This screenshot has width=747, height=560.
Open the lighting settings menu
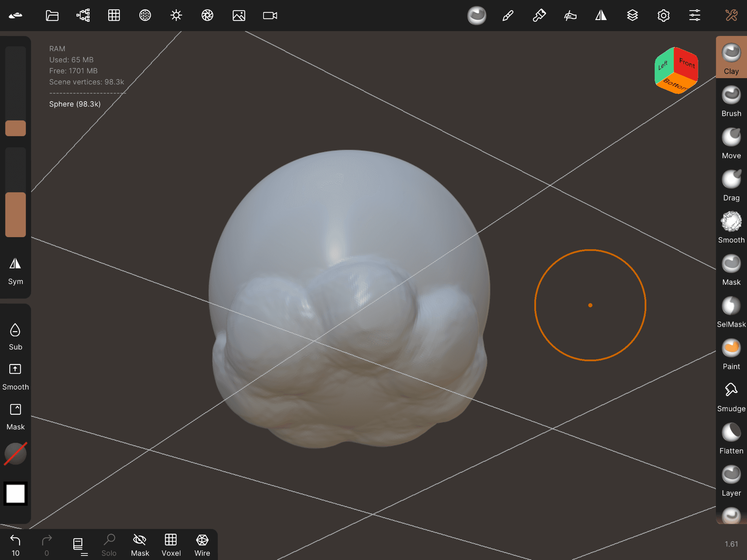[176, 16]
